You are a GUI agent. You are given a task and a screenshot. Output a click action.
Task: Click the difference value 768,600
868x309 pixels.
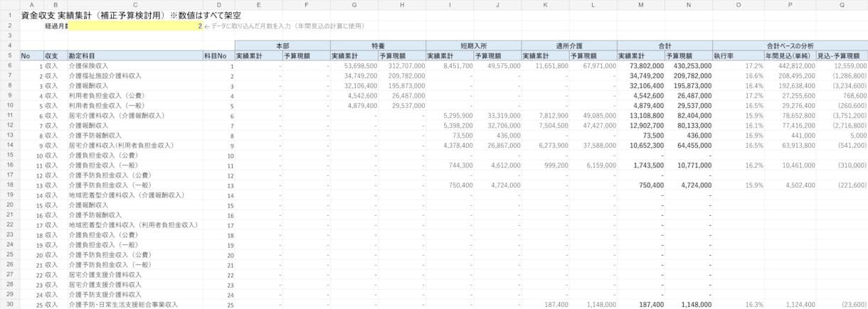pyautogui.click(x=854, y=95)
